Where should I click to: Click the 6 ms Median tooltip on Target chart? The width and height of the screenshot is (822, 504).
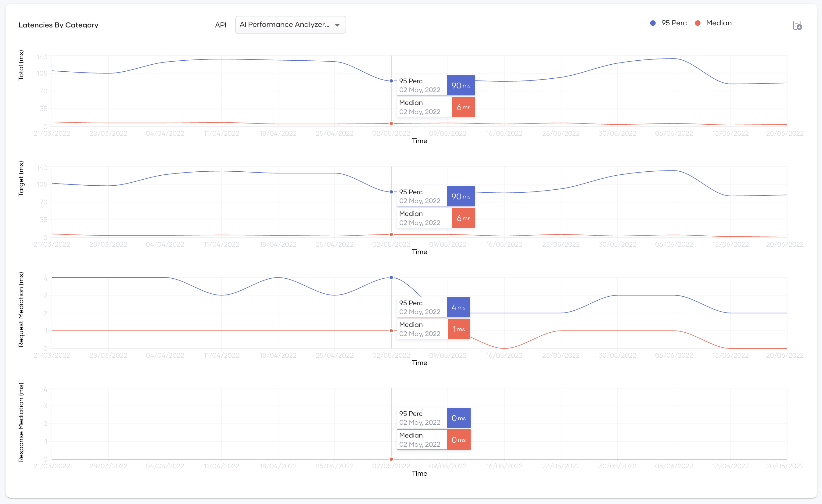click(x=463, y=218)
